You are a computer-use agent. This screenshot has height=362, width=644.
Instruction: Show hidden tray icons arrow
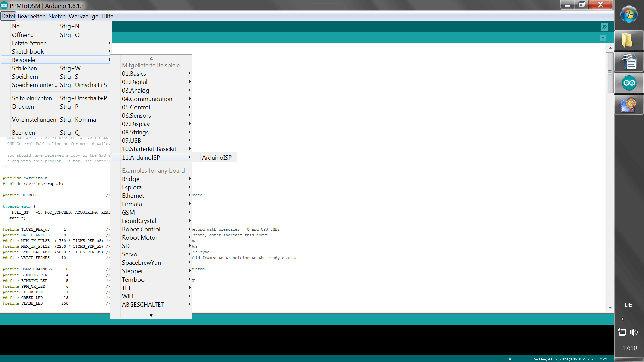pos(623,319)
